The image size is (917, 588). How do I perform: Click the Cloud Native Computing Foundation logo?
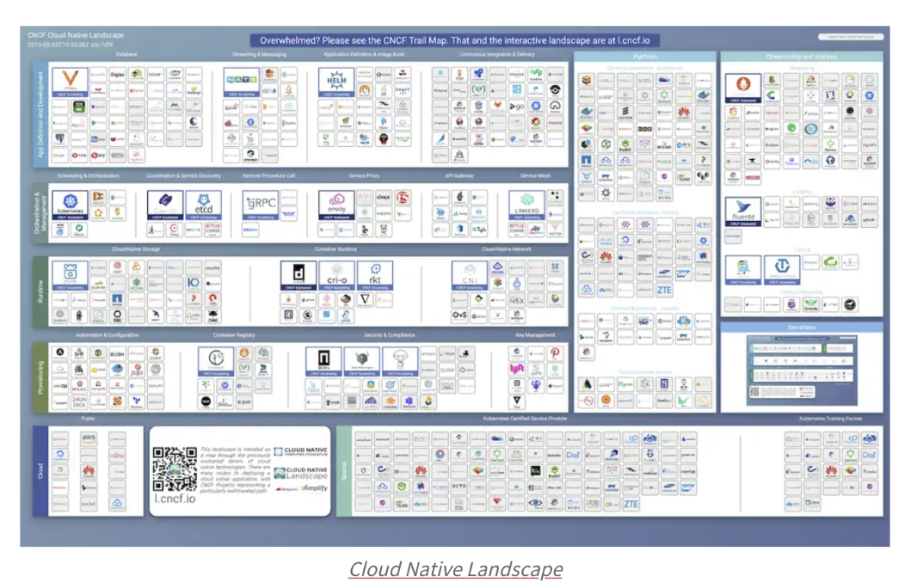(300, 451)
